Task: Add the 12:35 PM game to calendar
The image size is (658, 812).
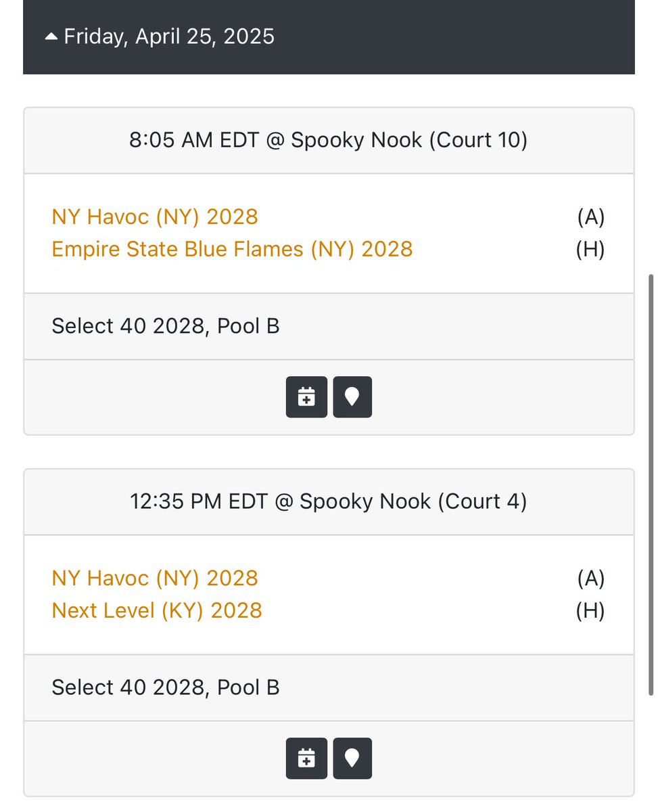Action: 306,759
